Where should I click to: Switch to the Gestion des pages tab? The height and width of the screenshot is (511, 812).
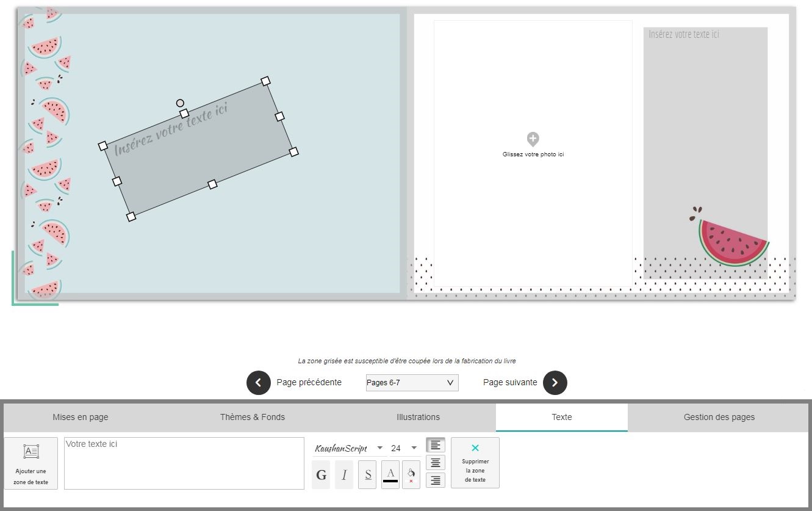tap(719, 417)
